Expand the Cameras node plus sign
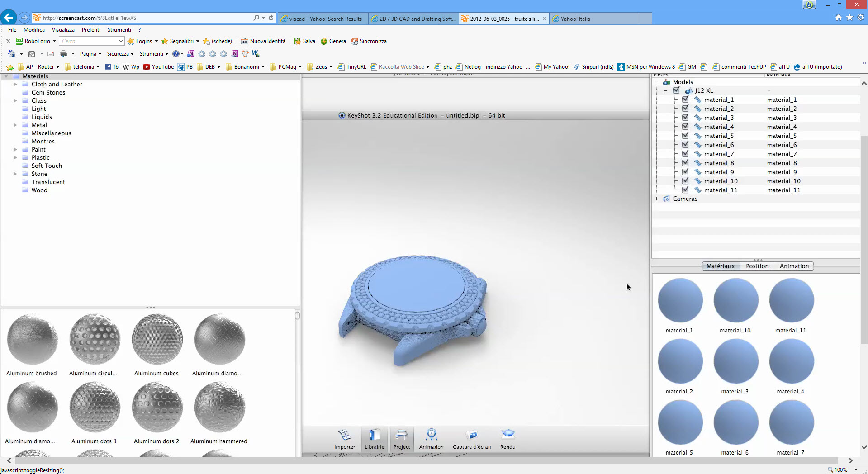The image size is (868, 474). (657, 199)
